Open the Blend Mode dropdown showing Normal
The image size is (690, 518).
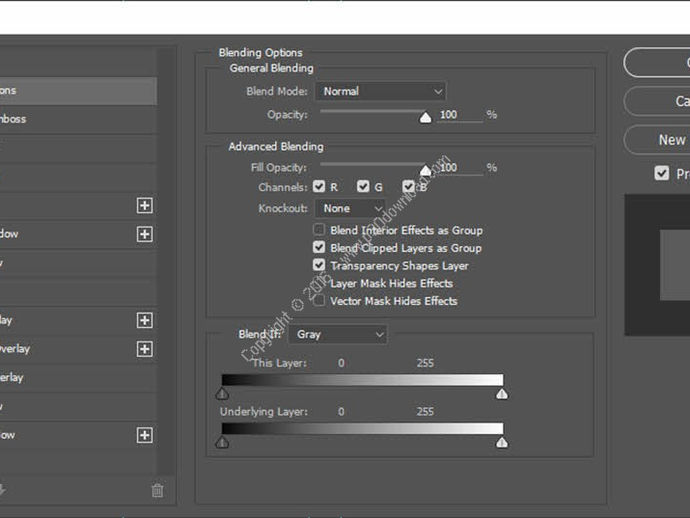click(x=381, y=92)
